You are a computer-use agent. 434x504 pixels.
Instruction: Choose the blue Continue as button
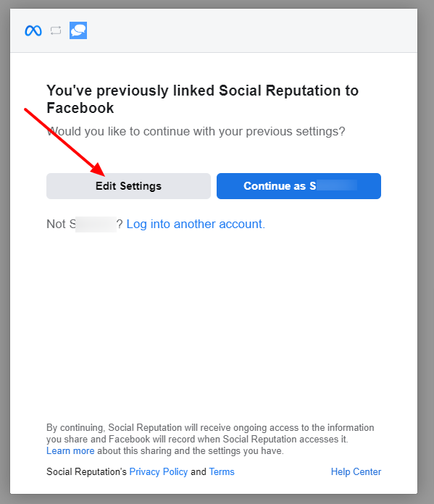point(299,186)
